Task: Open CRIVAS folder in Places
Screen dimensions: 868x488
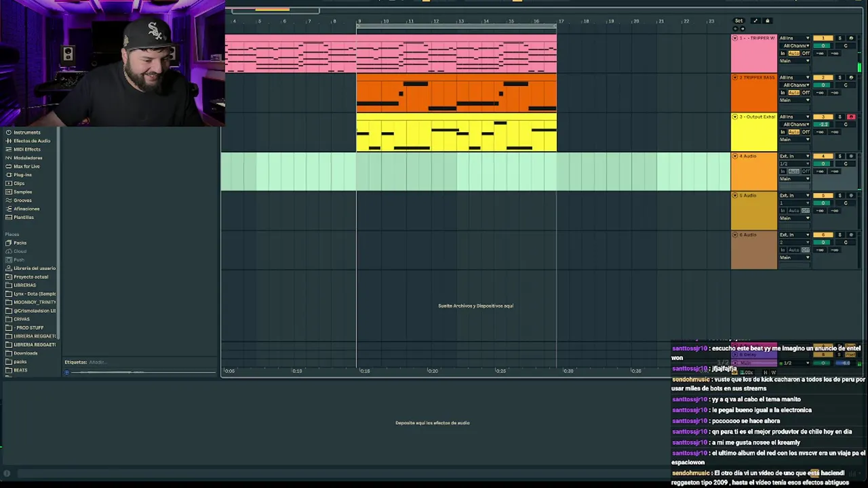Action: click(x=21, y=319)
